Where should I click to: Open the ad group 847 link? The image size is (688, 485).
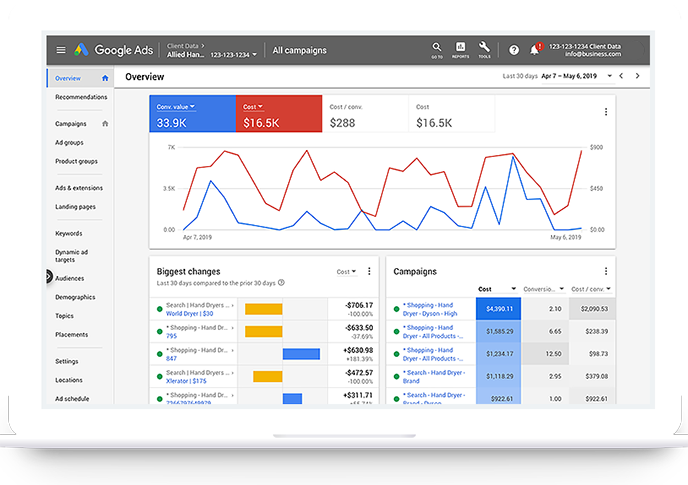pos(172,358)
